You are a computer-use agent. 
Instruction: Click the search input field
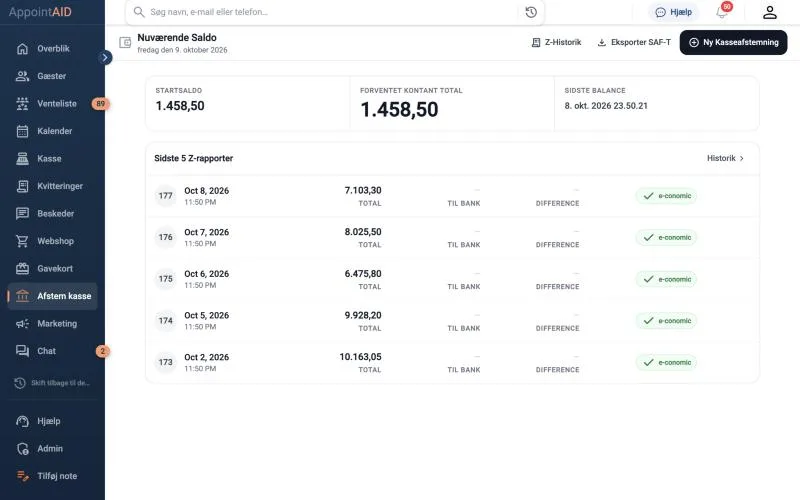(x=327, y=12)
